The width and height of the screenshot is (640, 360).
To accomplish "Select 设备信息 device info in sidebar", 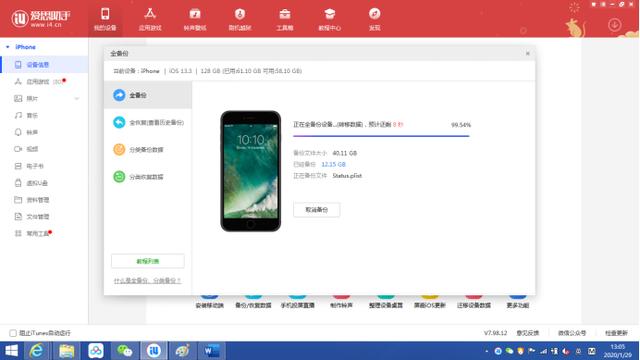I will [x=44, y=64].
